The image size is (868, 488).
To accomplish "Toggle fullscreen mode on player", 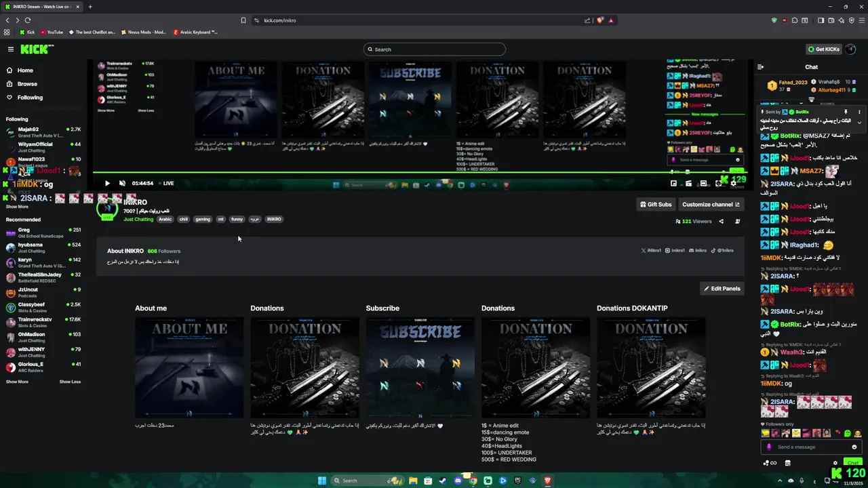I will [718, 183].
